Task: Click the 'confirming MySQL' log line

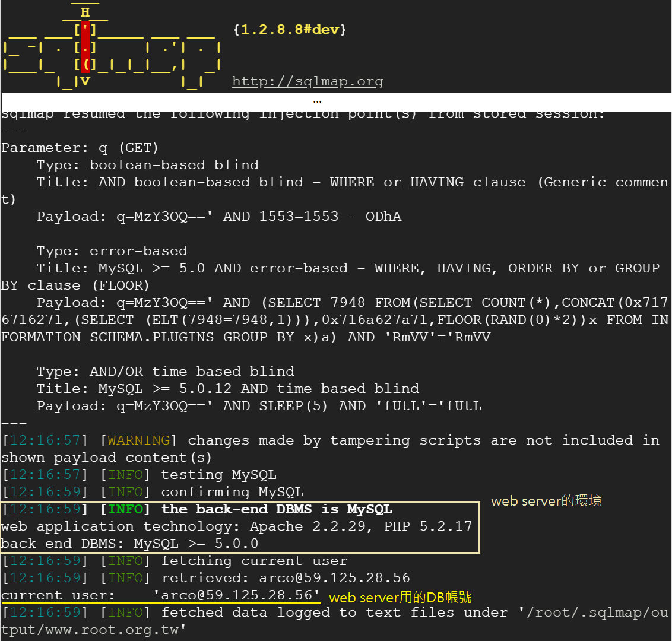Action: tap(153, 492)
